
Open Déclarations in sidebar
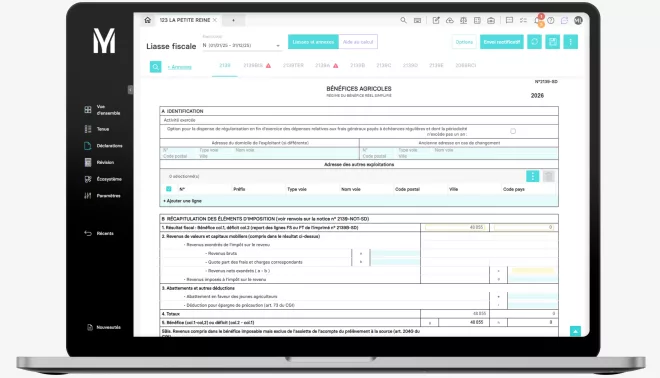pyautogui.click(x=104, y=146)
